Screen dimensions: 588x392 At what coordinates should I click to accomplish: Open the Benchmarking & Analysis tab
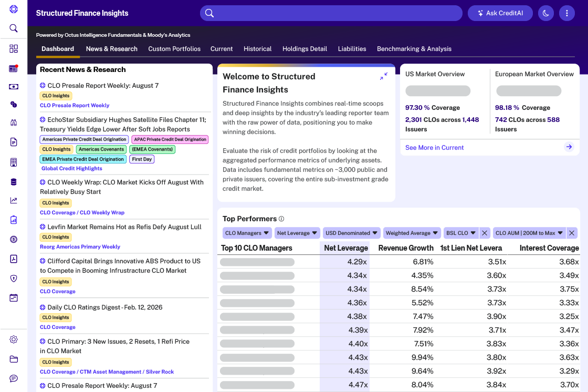pyautogui.click(x=414, y=49)
